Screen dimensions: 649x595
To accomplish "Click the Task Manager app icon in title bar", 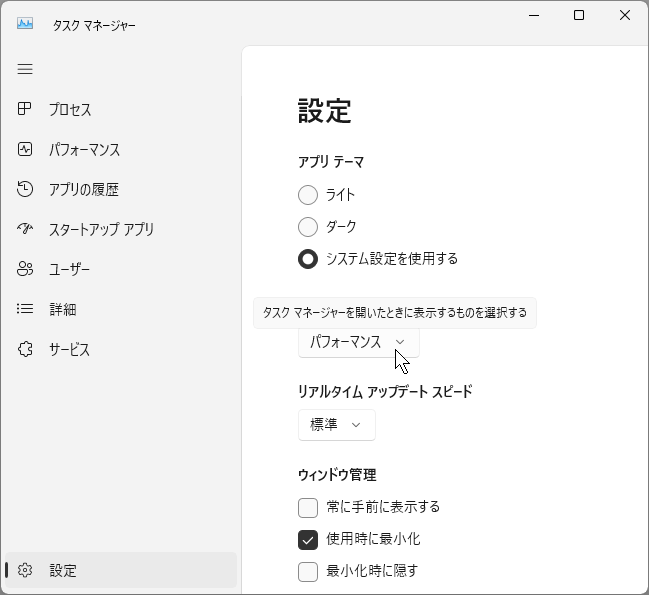I will (25, 24).
